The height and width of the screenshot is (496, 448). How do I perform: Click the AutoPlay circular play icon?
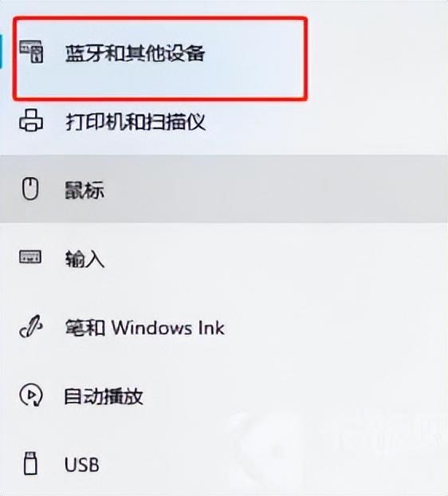[31, 395]
